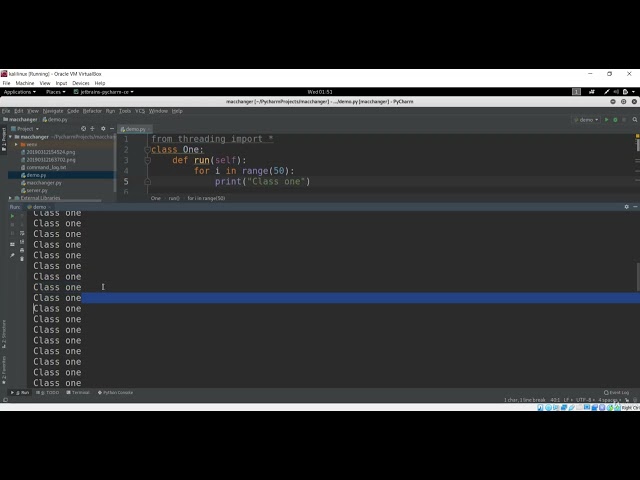Toggle the Structure side tool button
The height and width of the screenshot is (480, 640).
[4, 334]
